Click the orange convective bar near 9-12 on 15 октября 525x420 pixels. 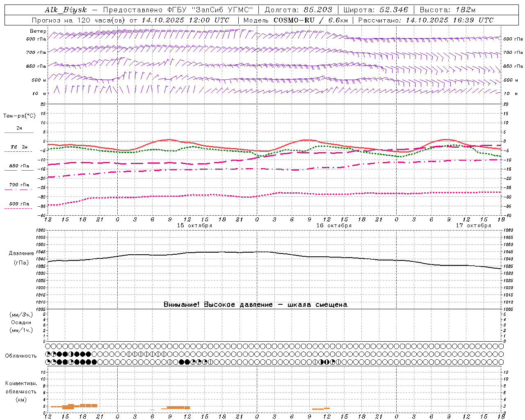click(x=176, y=408)
